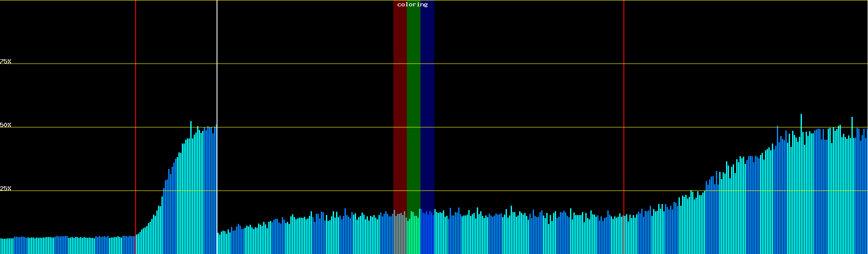Screen dimensions: 868x254
Task: Click the 75% axis label
Action: click(x=6, y=61)
